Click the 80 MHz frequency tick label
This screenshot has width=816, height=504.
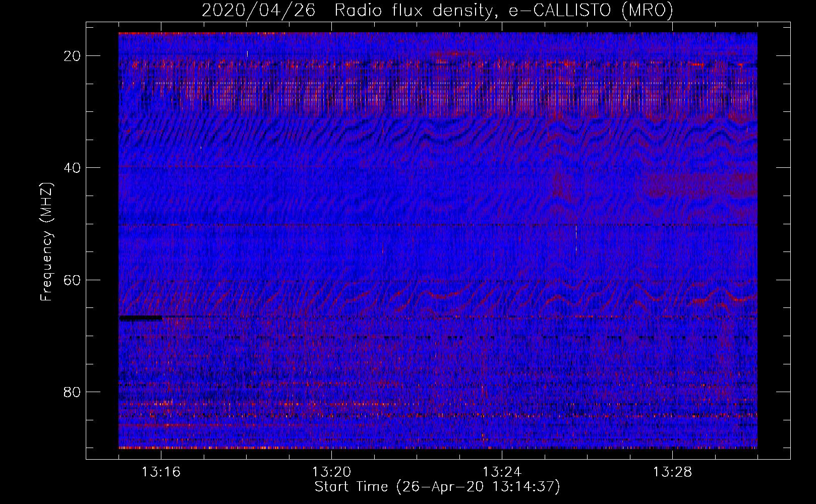click(73, 392)
